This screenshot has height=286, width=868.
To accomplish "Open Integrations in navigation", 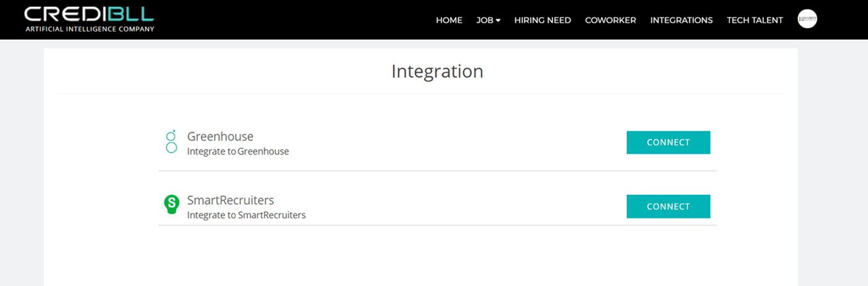I will point(681,20).
